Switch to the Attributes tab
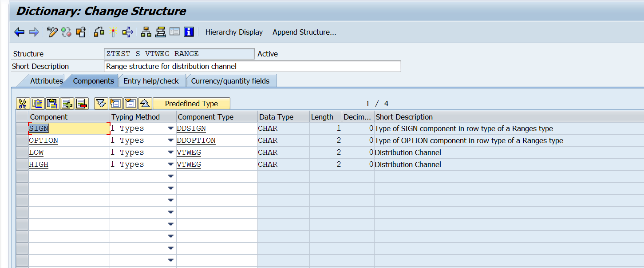The height and width of the screenshot is (268, 644). tap(46, 81)
